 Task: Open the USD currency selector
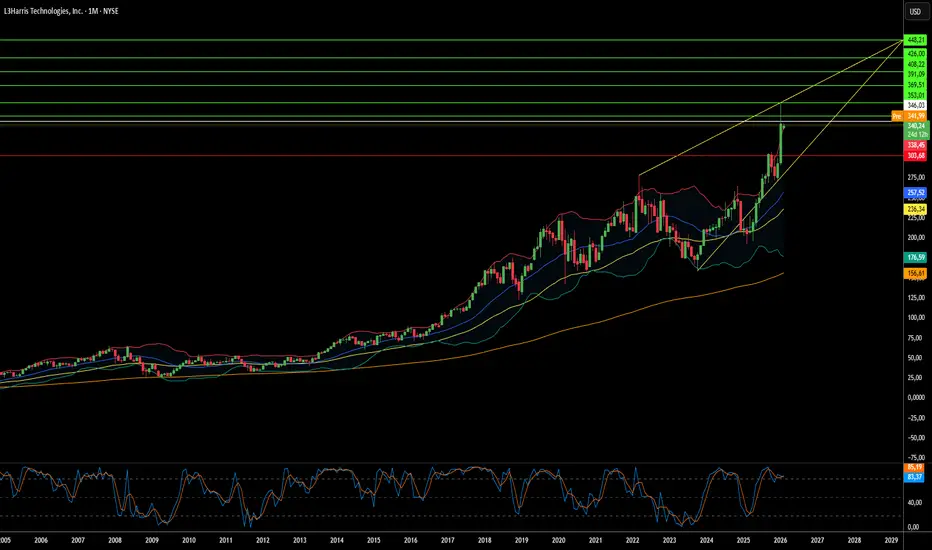914,12
